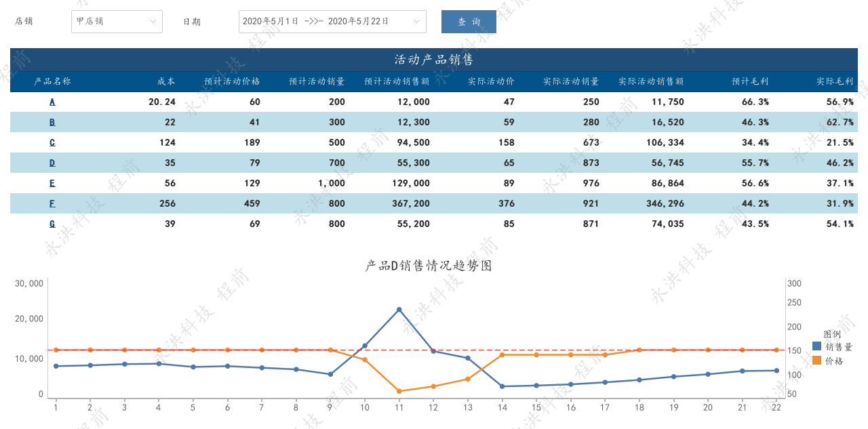The width and height of the screenshot is (868, 429).
Task: Click the 查询 query button
Action: 468,21
